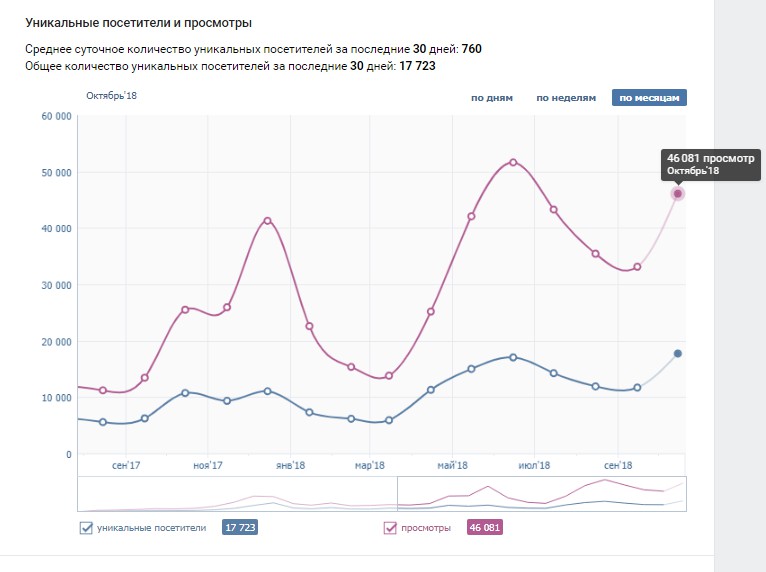The height and width of the screenshot is (572, 766).
Task: Click the 17 723 blue value badge
Action: [240, 528]
